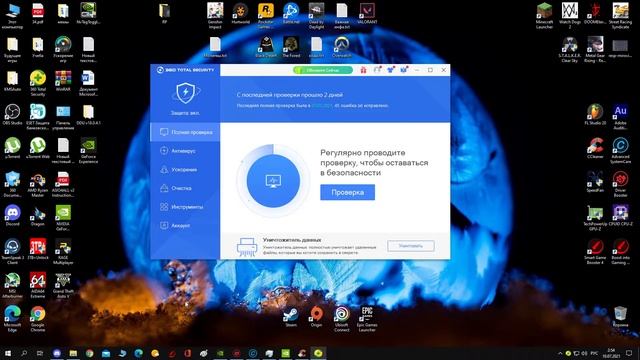640x360 pixels.
Task: Open The Forest desktop shortcut
Action: pos(291,47)
